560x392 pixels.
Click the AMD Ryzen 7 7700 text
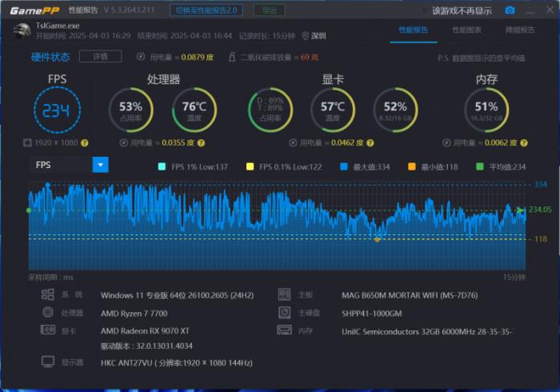click(134, 314)
